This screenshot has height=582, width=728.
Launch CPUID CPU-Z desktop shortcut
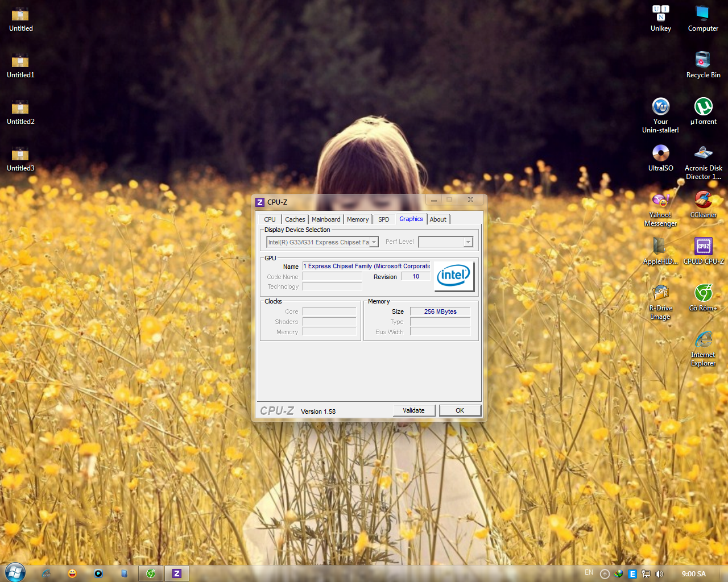pyautogui.click(x=704, y=251)
